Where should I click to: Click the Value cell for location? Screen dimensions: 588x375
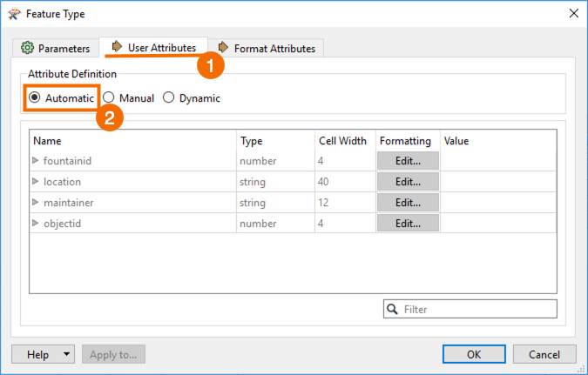(498, 182)
